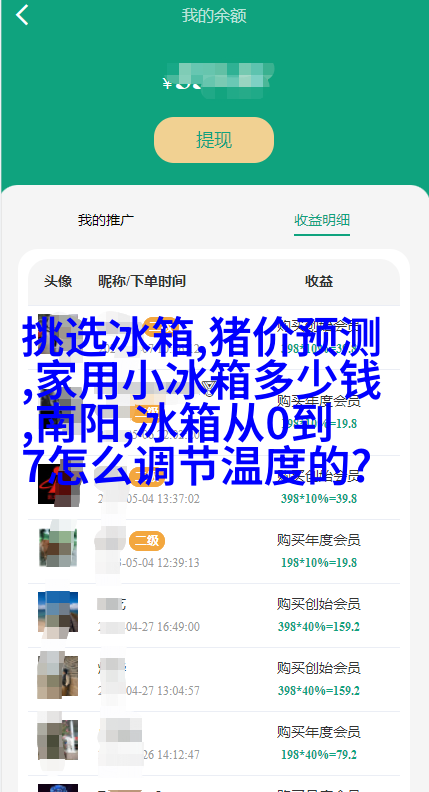Open avatar of the 13:37:02 order
Image resolution: width=429 pixels, height=792 pixels.
[58, 485]
